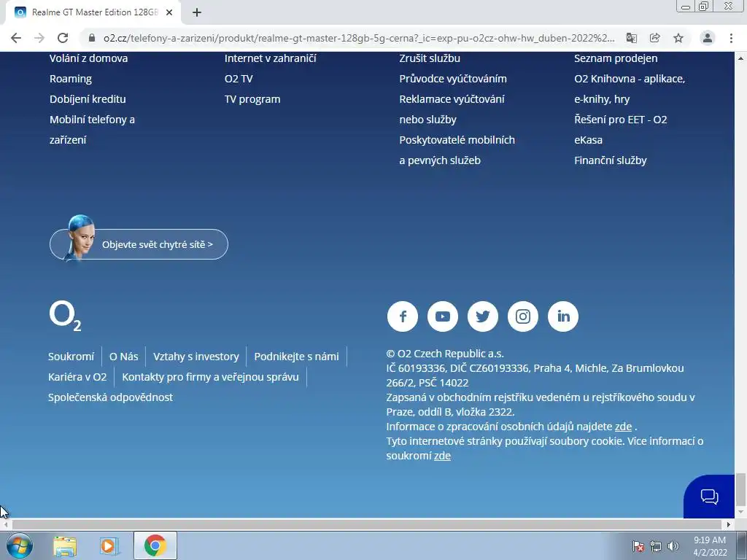This screenshot has height=560, width=747.
Task: Open Podnikejte s námi link
Action: coord(296,356)
